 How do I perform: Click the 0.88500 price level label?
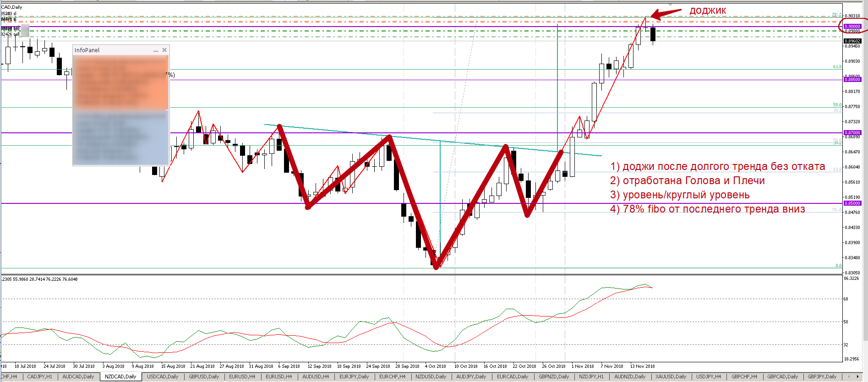[x=852, y=80]
